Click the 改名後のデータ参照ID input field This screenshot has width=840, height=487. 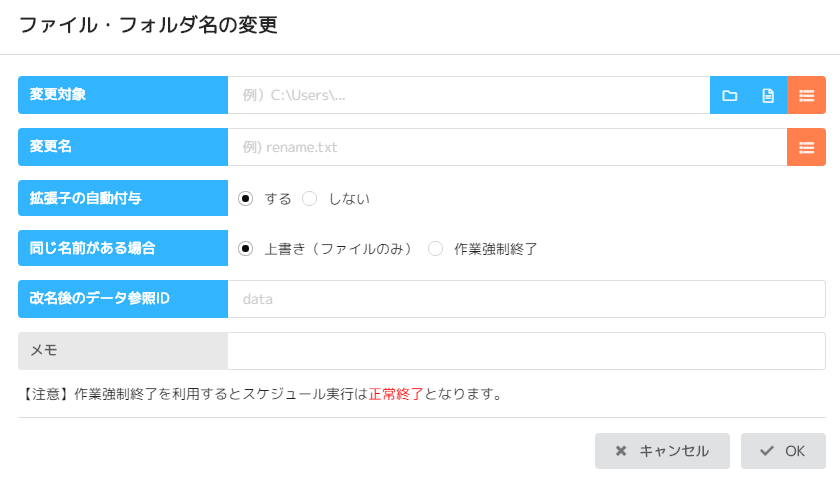click(526, 299)
